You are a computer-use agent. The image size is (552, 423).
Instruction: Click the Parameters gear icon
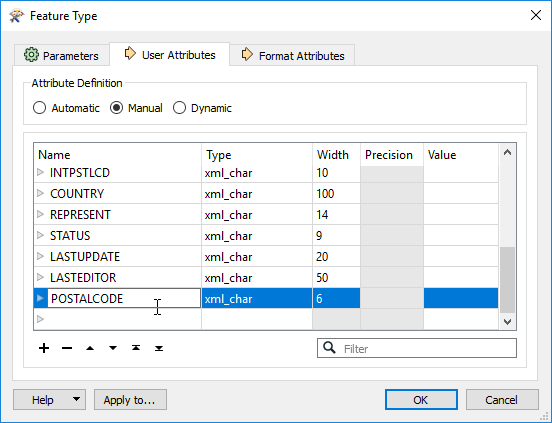point(31,55)
